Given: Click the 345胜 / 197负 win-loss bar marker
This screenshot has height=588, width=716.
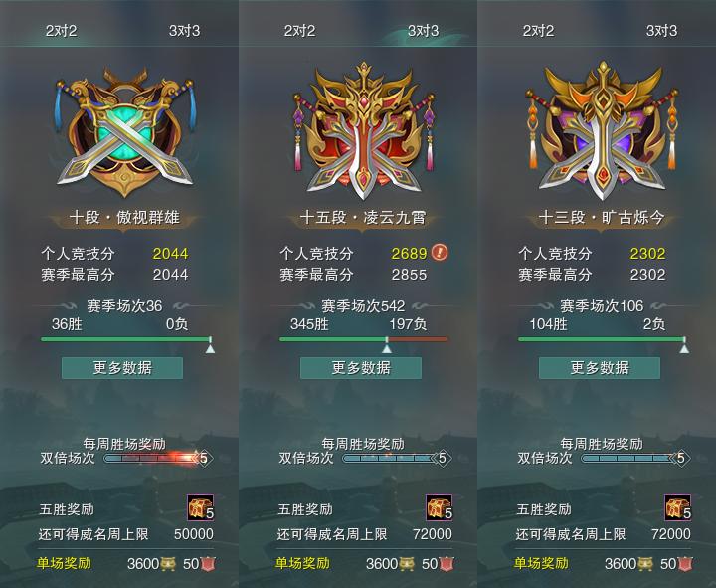Looking at the screenshot, I should point(387,346).
